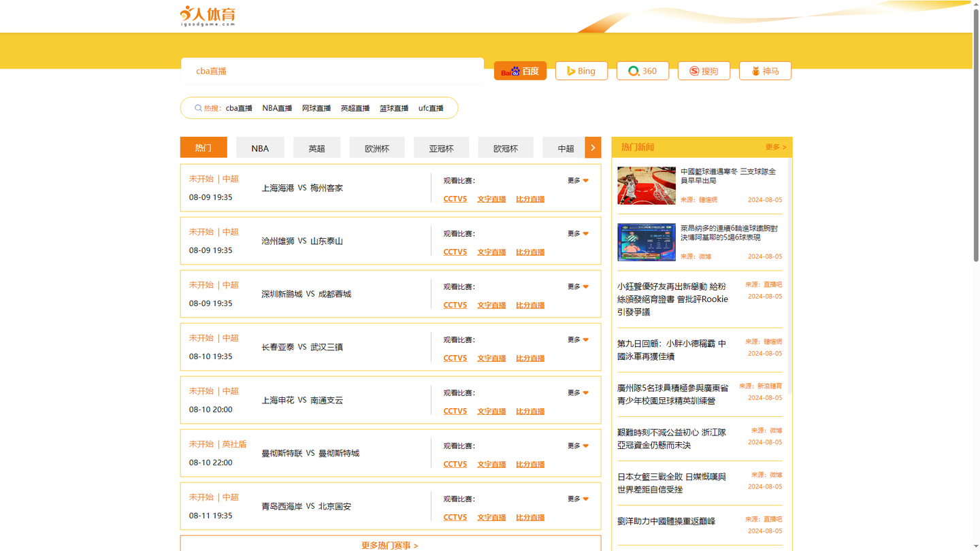Click the right arrow to show more league tabs
Viewport: 980px width, 551px height.
(x=593, y=148)
